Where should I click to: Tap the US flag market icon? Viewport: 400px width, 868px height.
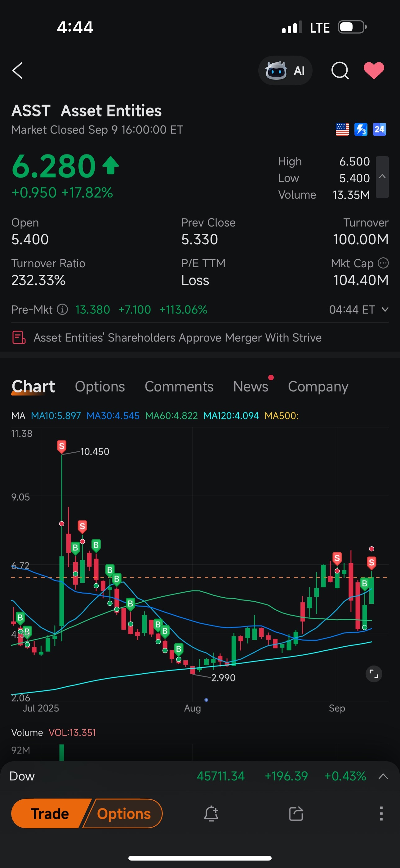[x=342, y=129]
